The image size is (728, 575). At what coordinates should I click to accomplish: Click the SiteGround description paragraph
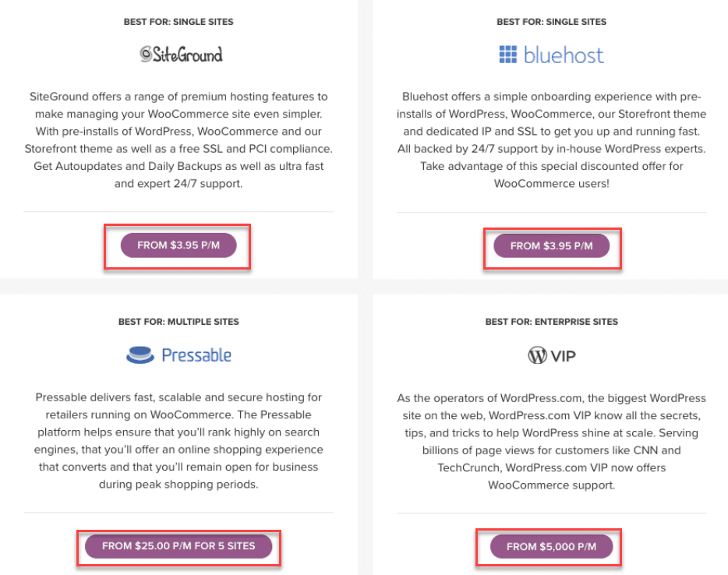[178, 140]
